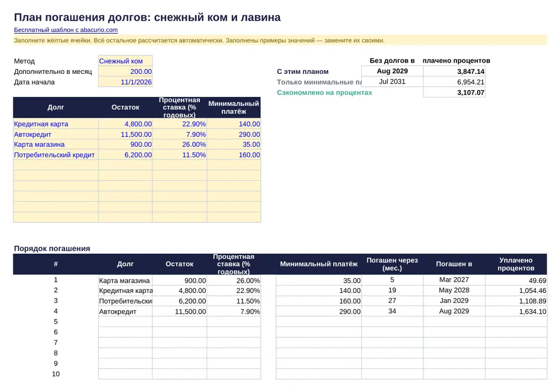Image resolution: width=560 pixels, height=392 pixels.
Task: Click the balance cell 6,200.00 in the input table
Action: click(x=125, y=155)
